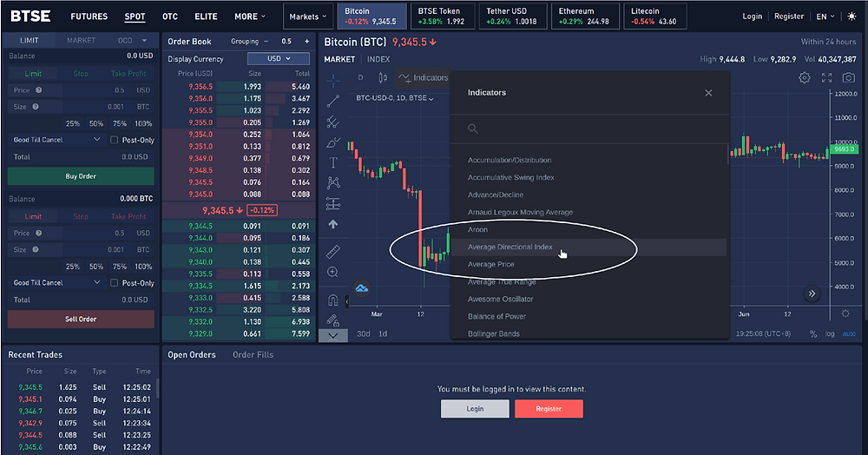
Task: Open the OTC section
Action: pos(170,16)
